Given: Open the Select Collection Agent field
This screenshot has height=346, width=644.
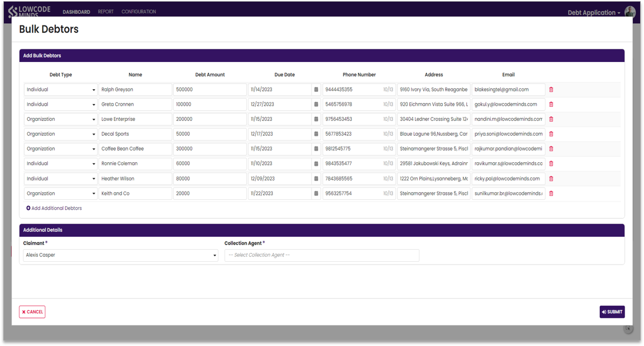Looking at the screenshot, I should click(x=321, y=255).
